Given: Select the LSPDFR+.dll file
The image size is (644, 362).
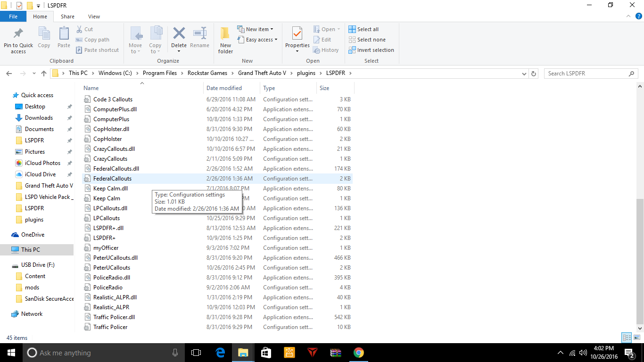Looking at the screenshot, I should 217,228.
